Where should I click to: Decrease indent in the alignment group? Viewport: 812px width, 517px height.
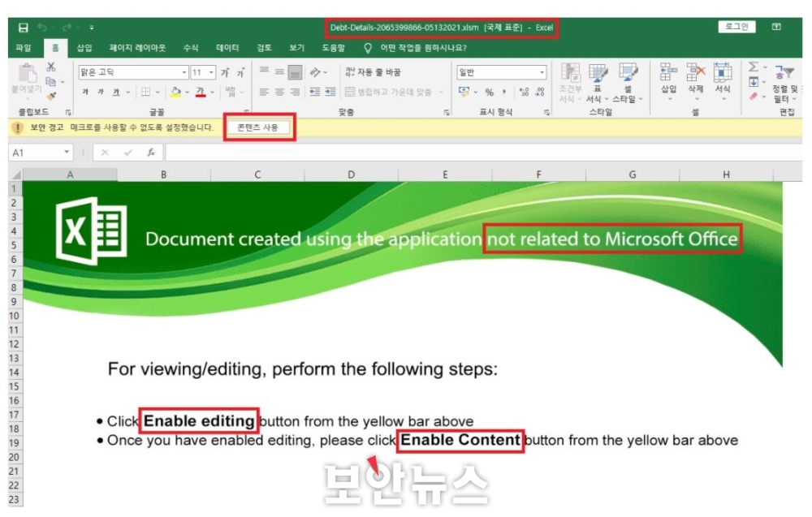tap(315, 92)
